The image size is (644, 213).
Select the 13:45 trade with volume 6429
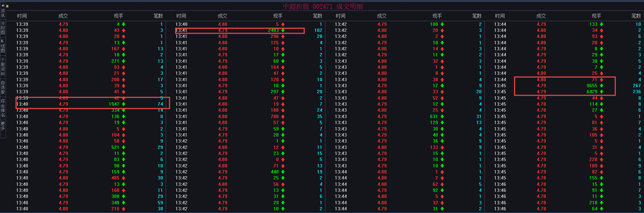tap(568, 92)
